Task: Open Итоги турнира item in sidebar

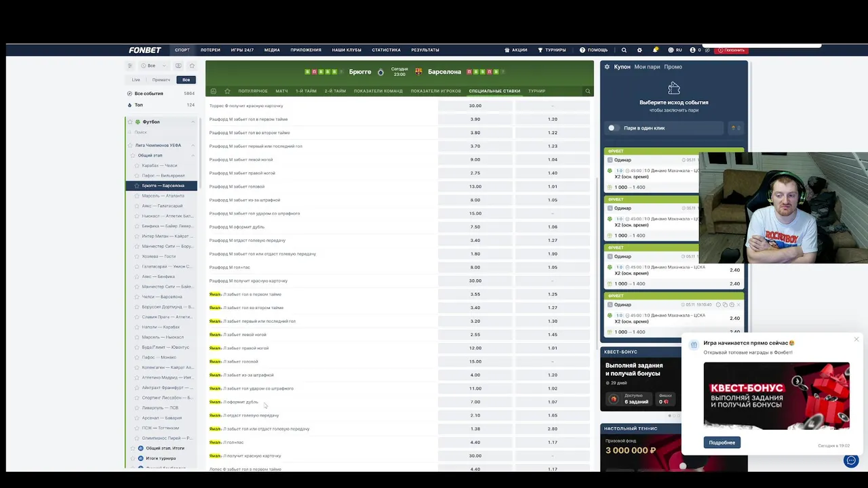Action: click(161, 458)
